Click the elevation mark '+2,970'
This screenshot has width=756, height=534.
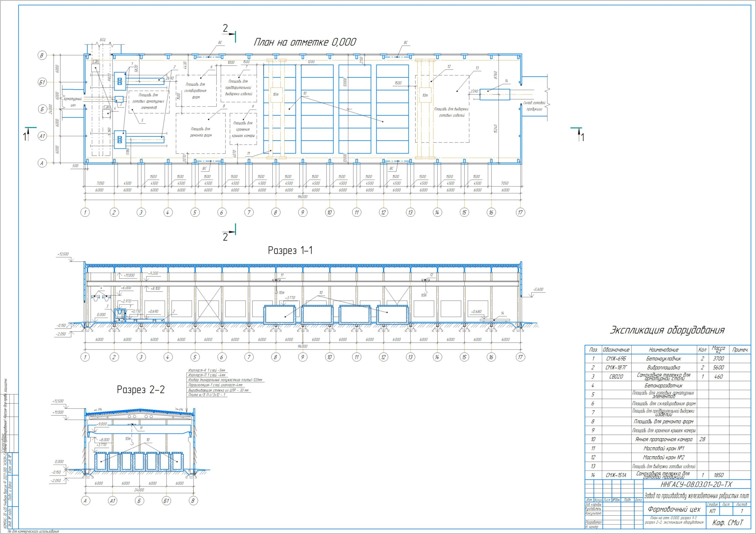(x=126, y=301)
